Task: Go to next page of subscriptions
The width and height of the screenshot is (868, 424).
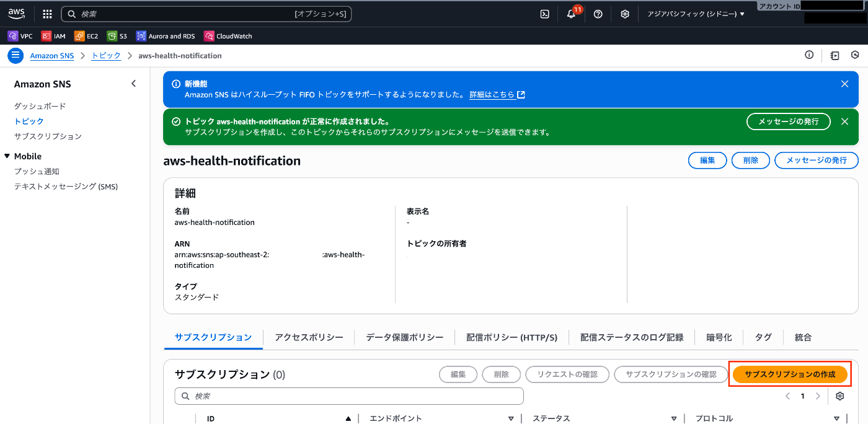Action: point(818,396)
